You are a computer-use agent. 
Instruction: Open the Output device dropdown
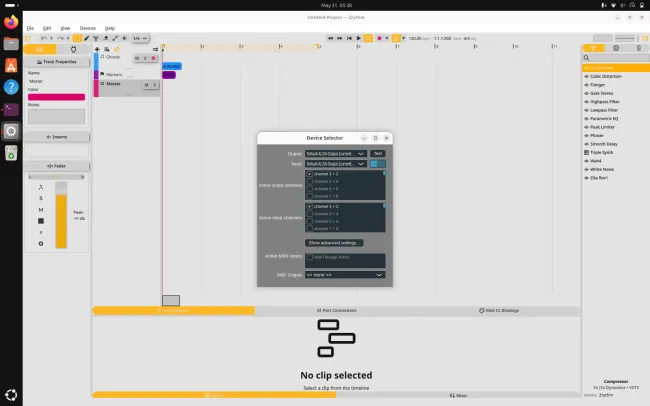click(x=336, y=154)
